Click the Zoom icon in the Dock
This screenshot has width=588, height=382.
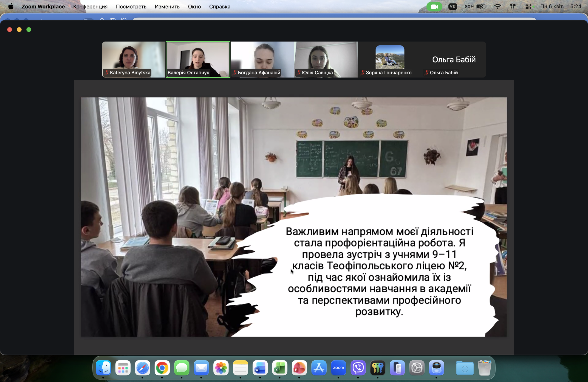coord(338,368)
